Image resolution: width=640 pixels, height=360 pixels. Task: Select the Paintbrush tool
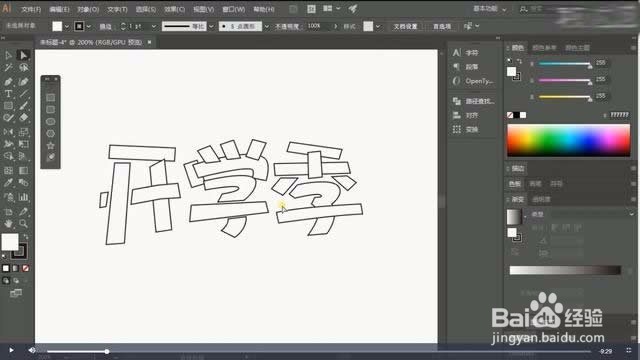[x=24, y=106]
